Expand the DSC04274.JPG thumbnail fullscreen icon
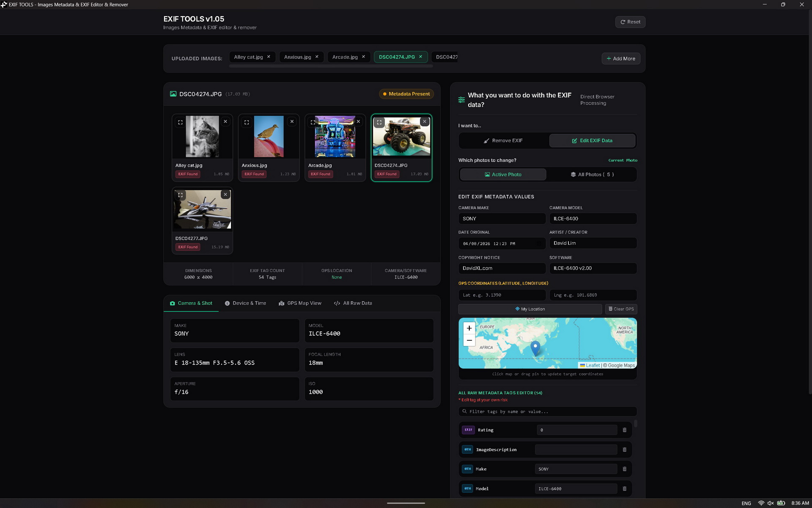The image size is (812, 508). 379,122
